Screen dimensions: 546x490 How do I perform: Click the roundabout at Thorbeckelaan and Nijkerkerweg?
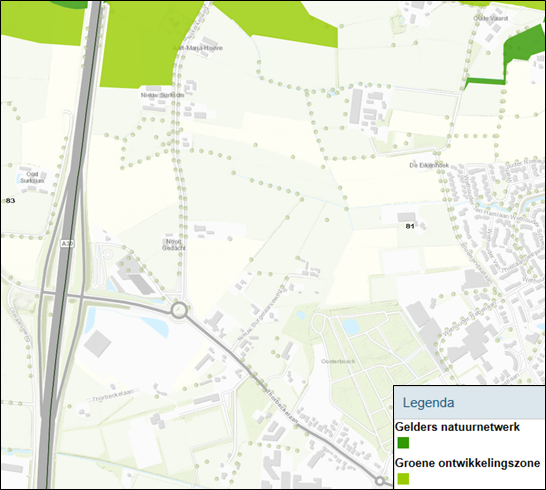pyautogui.click(x=179, y=310)
